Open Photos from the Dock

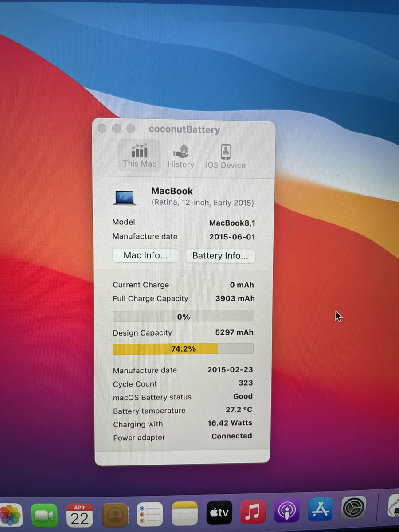(10, 516)
